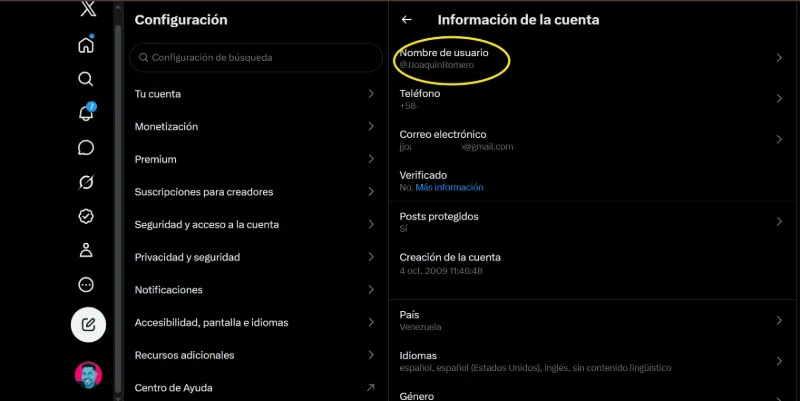800x401 pixels.
Task: Compose a new post button
Action: (x=88, y=324)
